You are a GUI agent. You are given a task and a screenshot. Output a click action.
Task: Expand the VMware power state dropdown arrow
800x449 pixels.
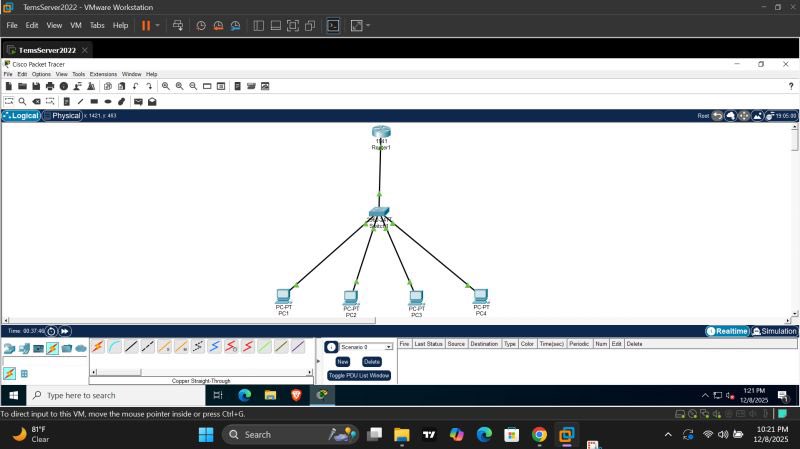[158, 26]
